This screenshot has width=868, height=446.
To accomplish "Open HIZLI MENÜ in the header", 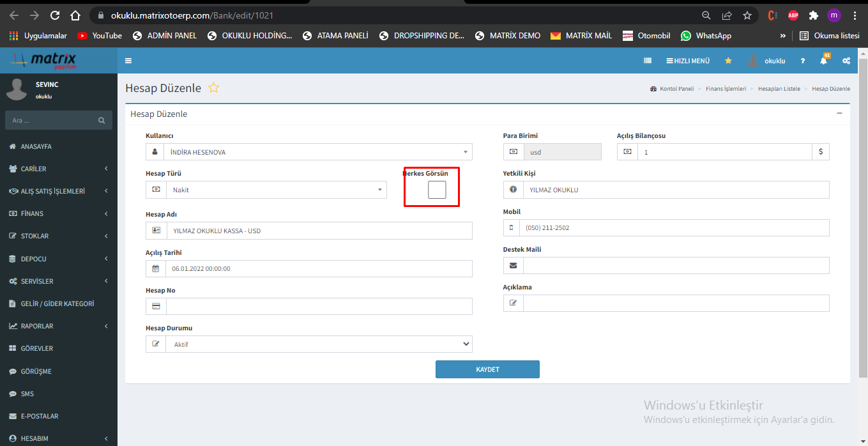I will tap(688, 61).
